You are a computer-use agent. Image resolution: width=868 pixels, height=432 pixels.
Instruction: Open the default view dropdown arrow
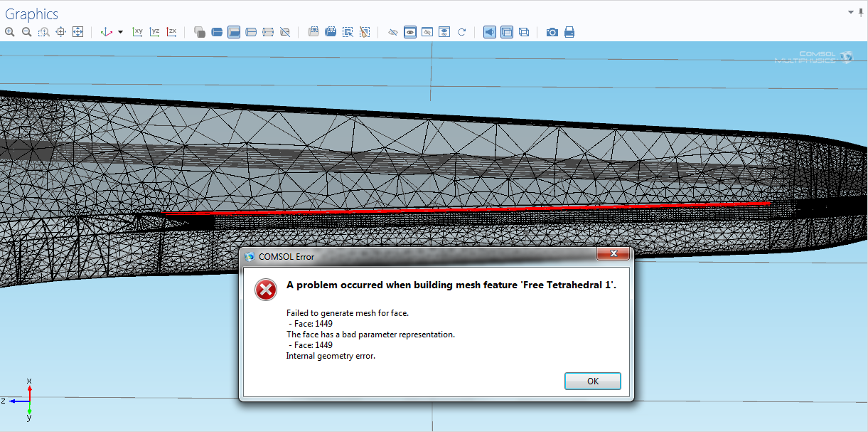tap(120, 32)
